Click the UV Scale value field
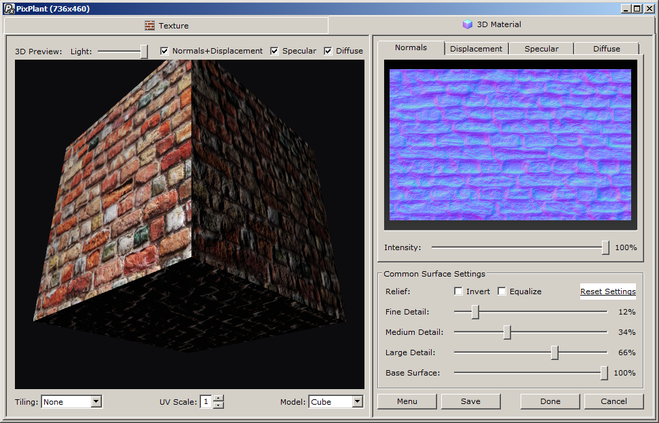The height and width of the screenshot is (423, 659). click(206, 402)
